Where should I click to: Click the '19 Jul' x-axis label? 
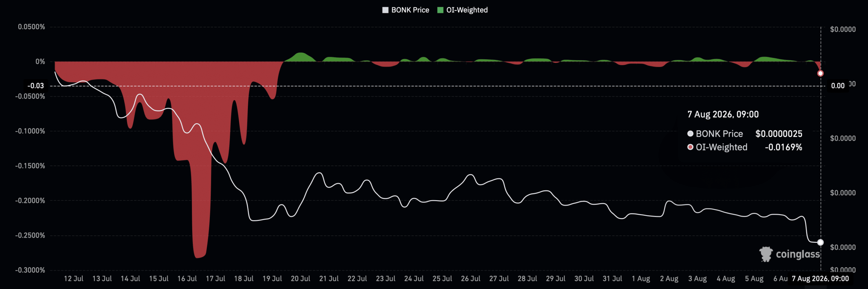click(x=272, y=278)
